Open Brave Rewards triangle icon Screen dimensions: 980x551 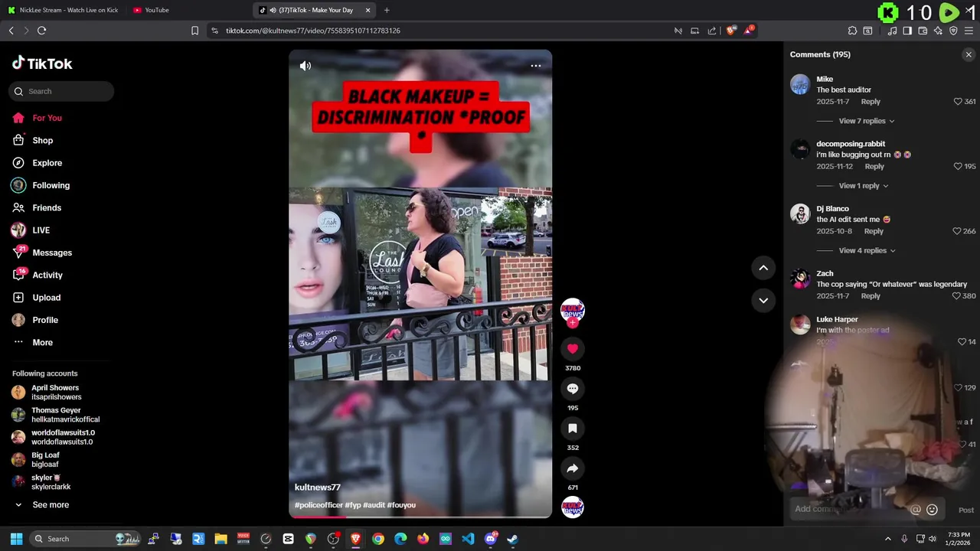point(749,31)
